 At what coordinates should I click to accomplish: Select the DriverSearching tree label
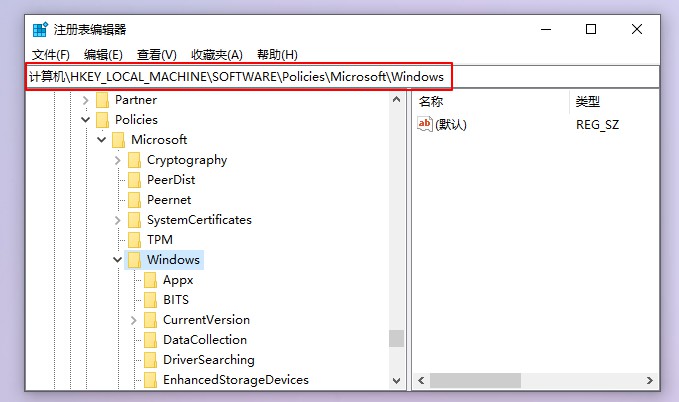coord(209,360)
